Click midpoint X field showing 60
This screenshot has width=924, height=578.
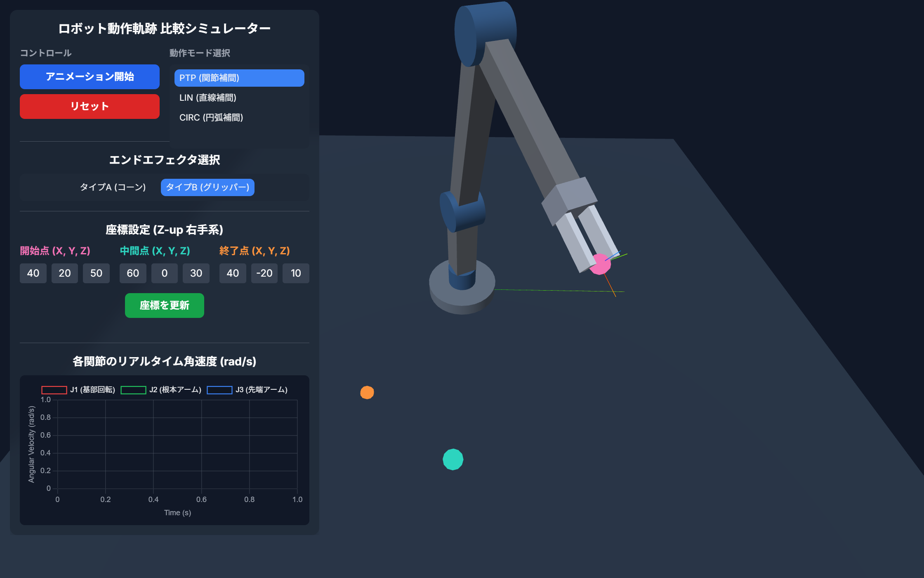pyautogui.click(x=133, y=273)
